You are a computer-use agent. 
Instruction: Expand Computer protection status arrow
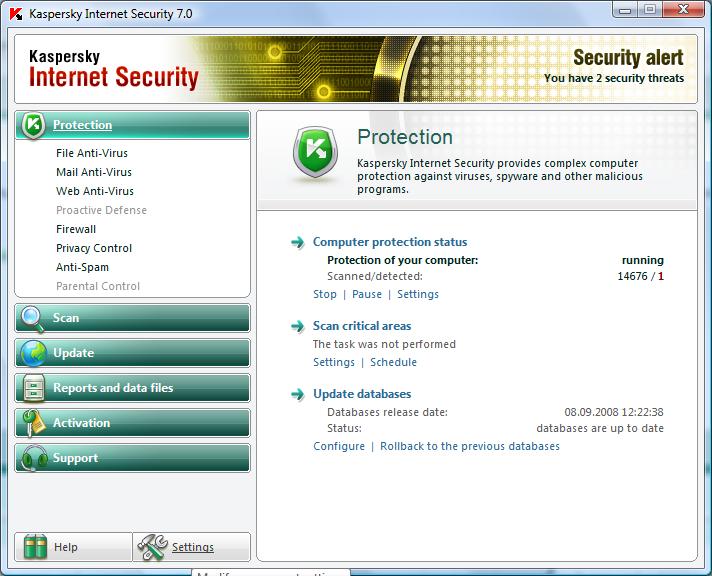(x=298, y=242)
